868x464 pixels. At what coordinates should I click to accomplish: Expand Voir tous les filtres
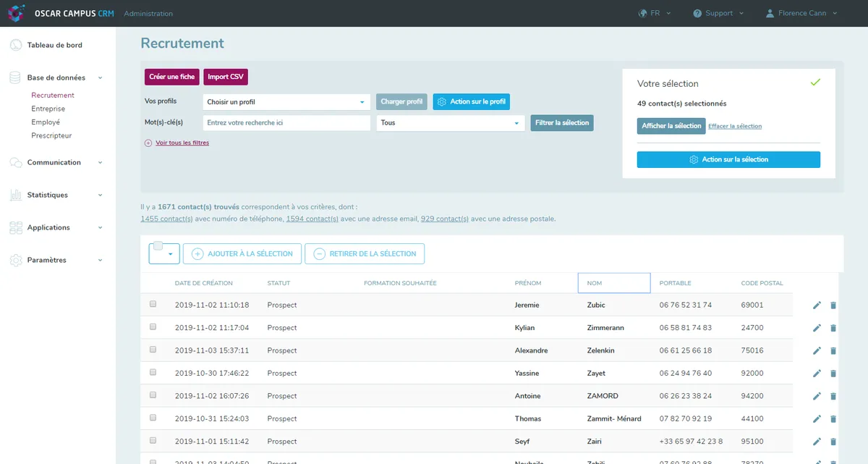tap(182, 143)
